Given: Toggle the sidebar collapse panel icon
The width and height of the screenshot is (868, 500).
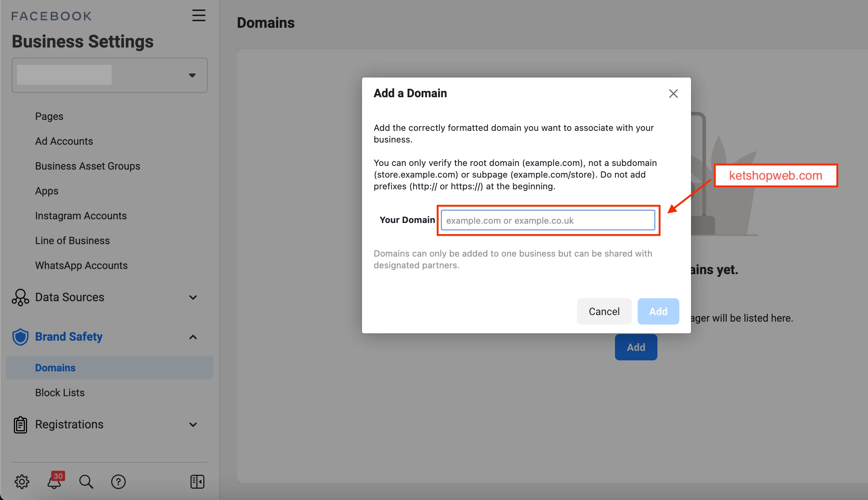Looking at the screenshot, I should point(197,482).
